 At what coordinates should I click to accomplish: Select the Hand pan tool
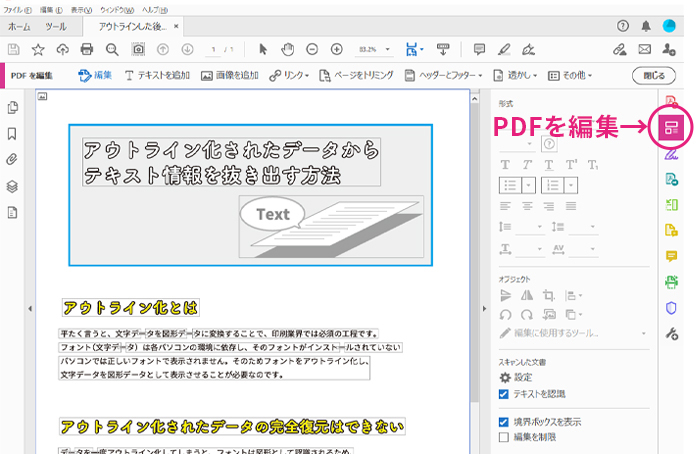pyautogui.click(x=288, y=49)
